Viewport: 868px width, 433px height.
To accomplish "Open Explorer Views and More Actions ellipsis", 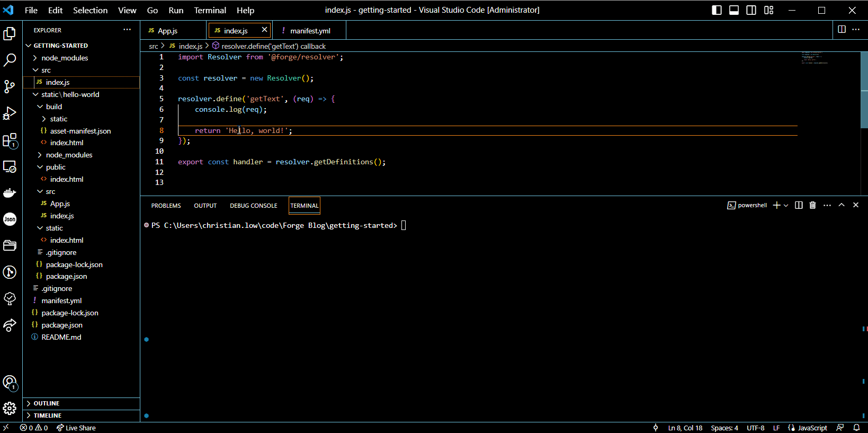I will point(127,30).
